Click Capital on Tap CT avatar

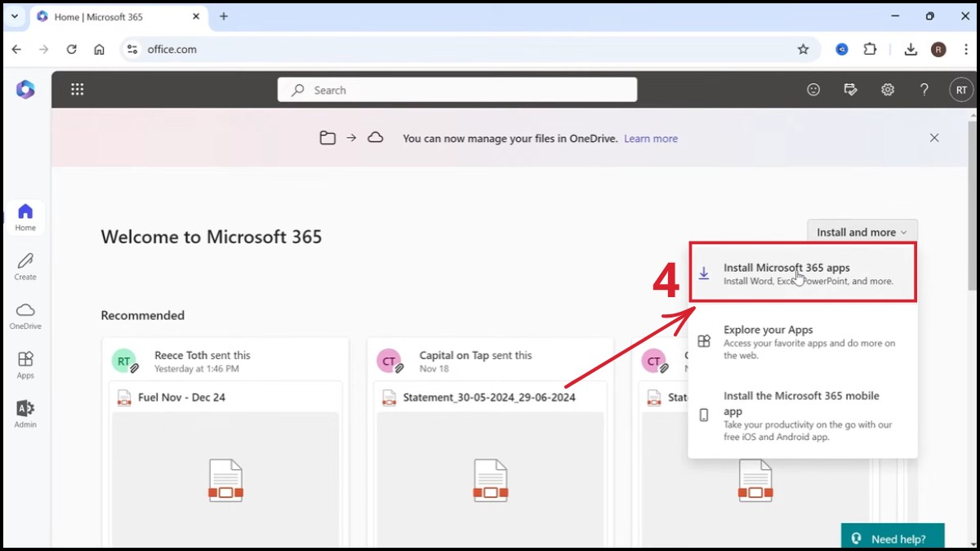tap(389, 361)
